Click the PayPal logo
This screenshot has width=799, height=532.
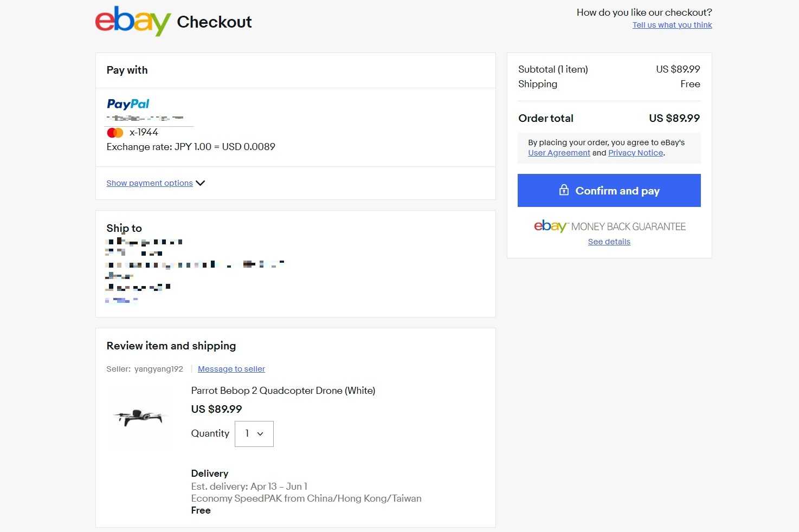128,104
